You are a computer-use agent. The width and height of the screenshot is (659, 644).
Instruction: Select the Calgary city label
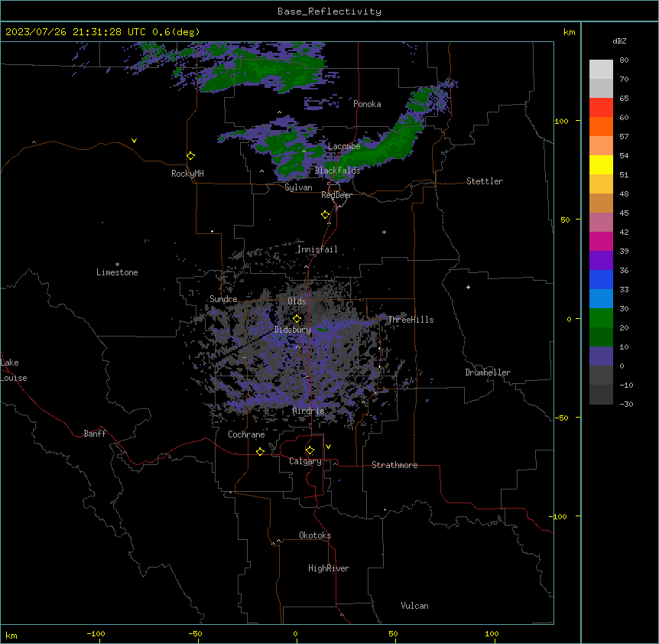click(x=305, y=461)
